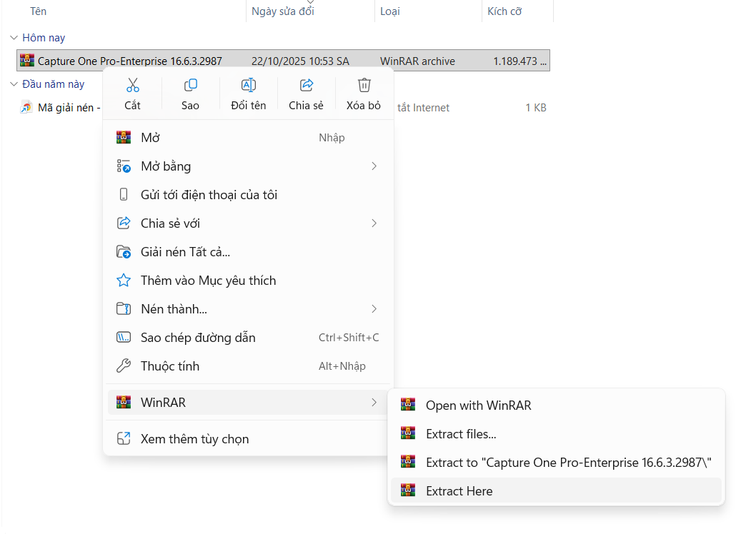The image size is (756, 534).
Task: Add file via Thêm vào Mục yêu thích
Action: (x=208, y=281)
